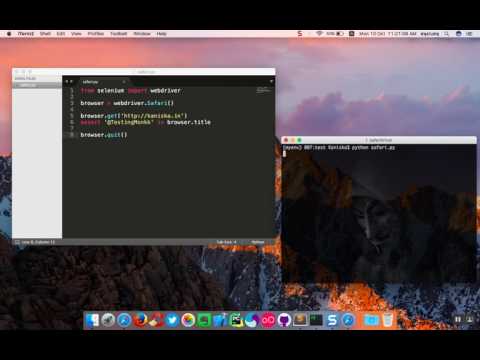The image size is (480, 360).
Task: Go to next tab arrow in Sublime
Action: coord(71,81)
